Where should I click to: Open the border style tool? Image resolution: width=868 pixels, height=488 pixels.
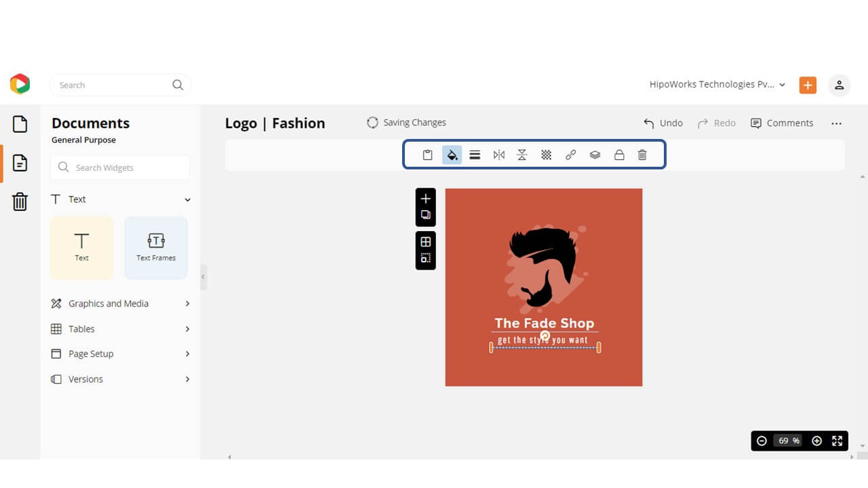pos(475,155)
